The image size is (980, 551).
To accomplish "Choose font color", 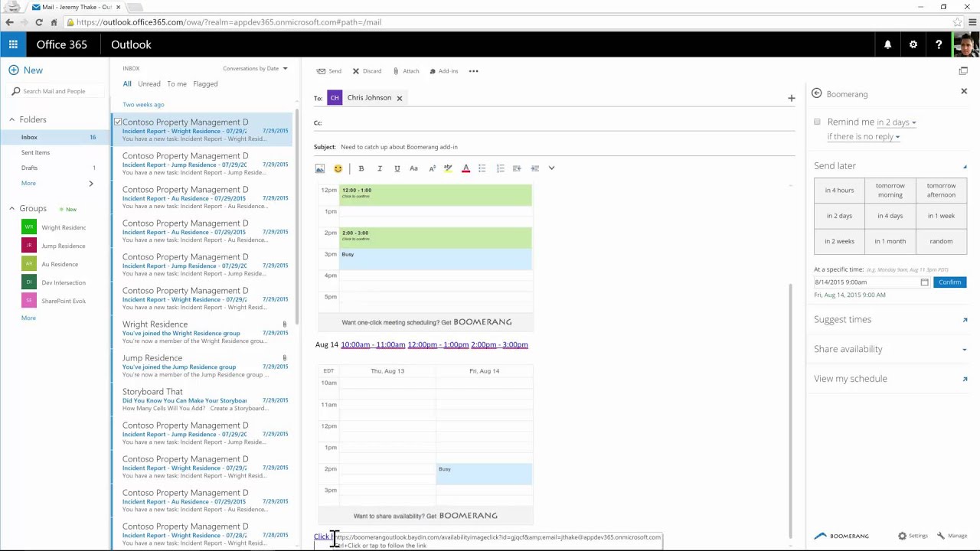I will pyautogui.click(x=465, y=168).
